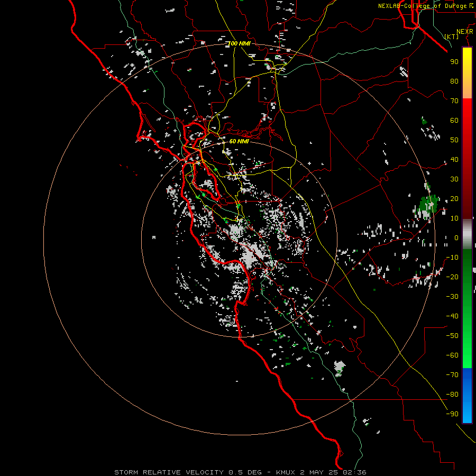Click the -20 value on the velocity scale
This screenshot has height=476, width=476.
(x=452, y=277)
